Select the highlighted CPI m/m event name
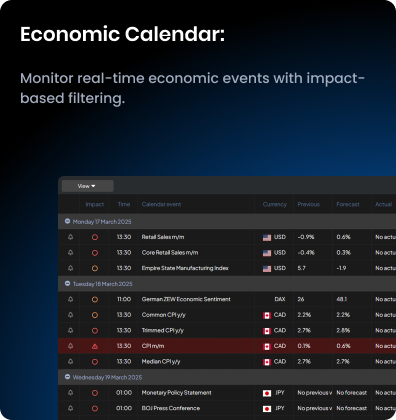 pos(153,346)
